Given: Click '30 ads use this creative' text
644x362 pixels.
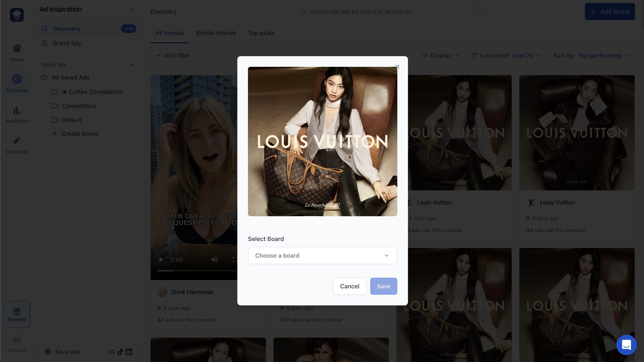Looking at the screenshot, I should coord(555,230).
